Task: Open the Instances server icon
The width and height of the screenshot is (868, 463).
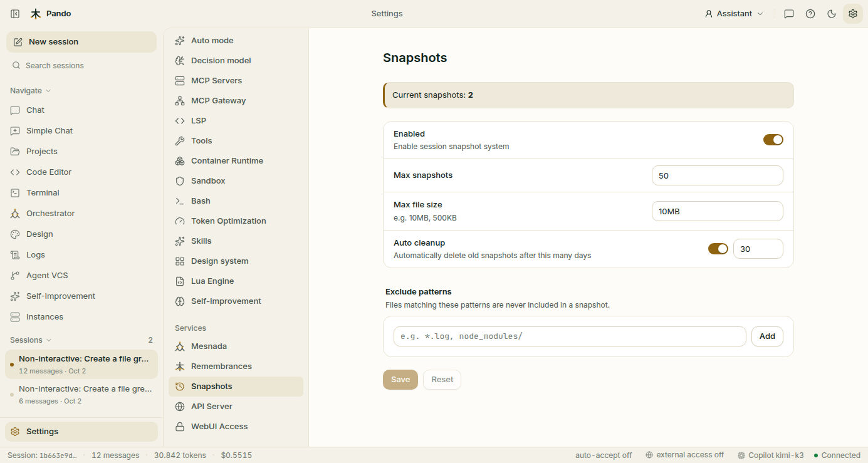Action: (x=15, y=317)
